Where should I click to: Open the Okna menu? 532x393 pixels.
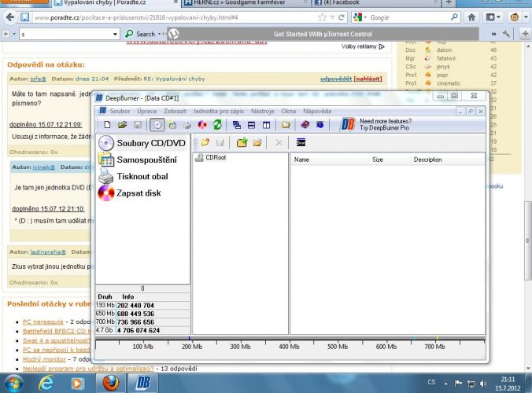click(288, 111)
